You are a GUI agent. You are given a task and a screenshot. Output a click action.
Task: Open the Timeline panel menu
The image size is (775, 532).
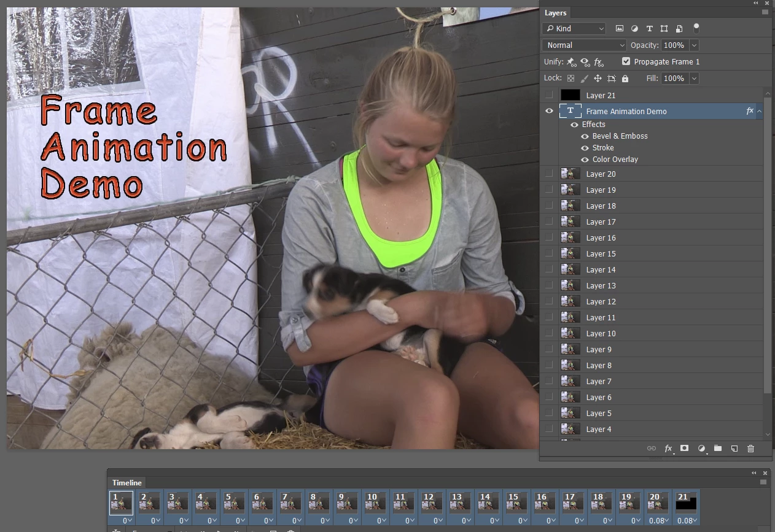tap(763, 482)
